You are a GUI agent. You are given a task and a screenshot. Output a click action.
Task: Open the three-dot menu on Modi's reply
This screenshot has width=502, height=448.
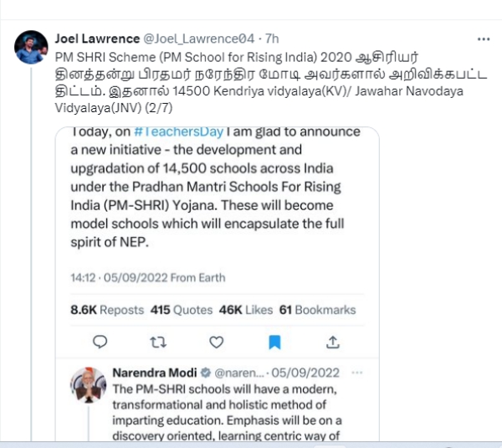tap(357, 373)
